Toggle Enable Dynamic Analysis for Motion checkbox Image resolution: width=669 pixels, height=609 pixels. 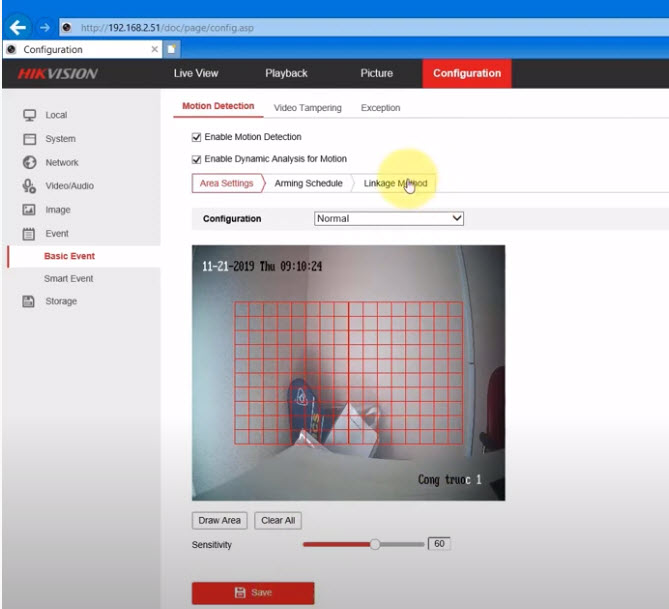pos(196,159)
